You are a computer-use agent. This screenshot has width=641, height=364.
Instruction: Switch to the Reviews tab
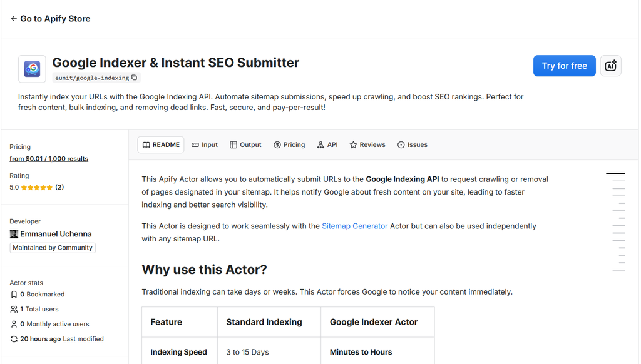point(367,144)
